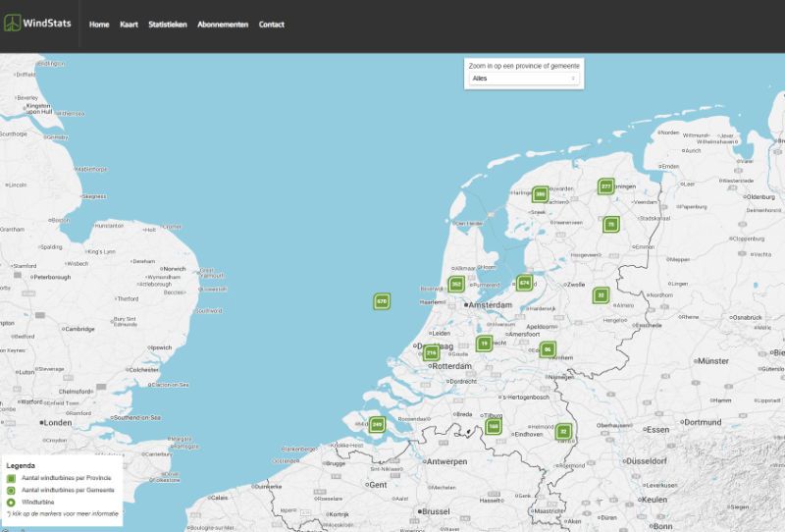The height and width of the screenshot is (532, 785).
Task: Open the Groningen province marker 277
Action: 605,186
